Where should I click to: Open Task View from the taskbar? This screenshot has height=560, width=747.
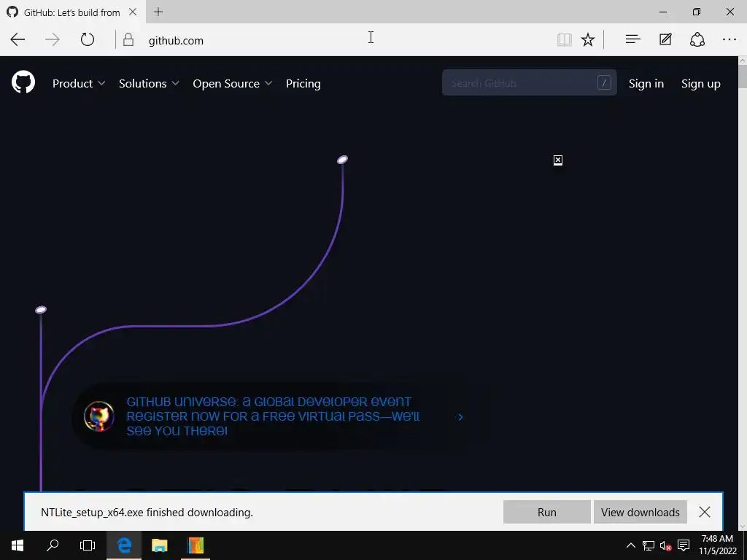pos(88,545)
